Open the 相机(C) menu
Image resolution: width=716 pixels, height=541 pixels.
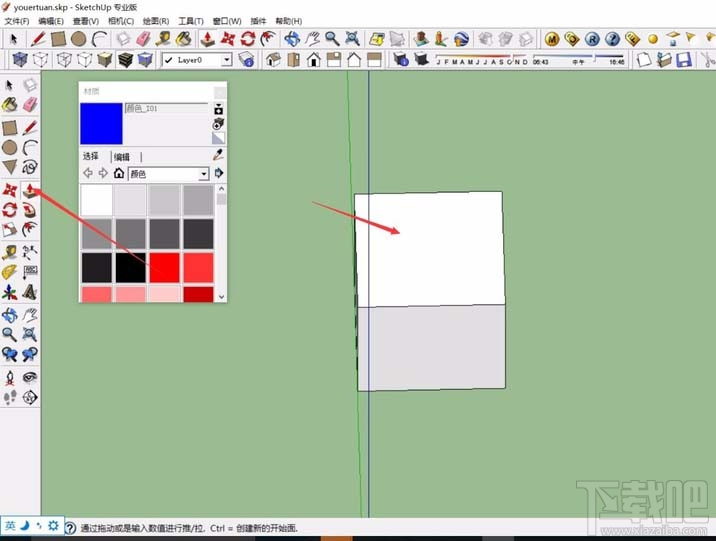point(121,21)
